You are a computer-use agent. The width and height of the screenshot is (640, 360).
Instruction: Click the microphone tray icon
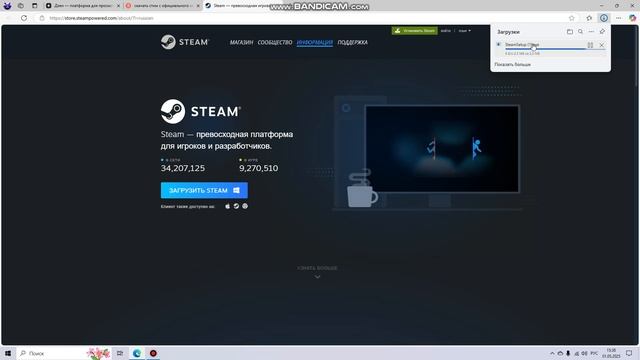tap(568, 353)
